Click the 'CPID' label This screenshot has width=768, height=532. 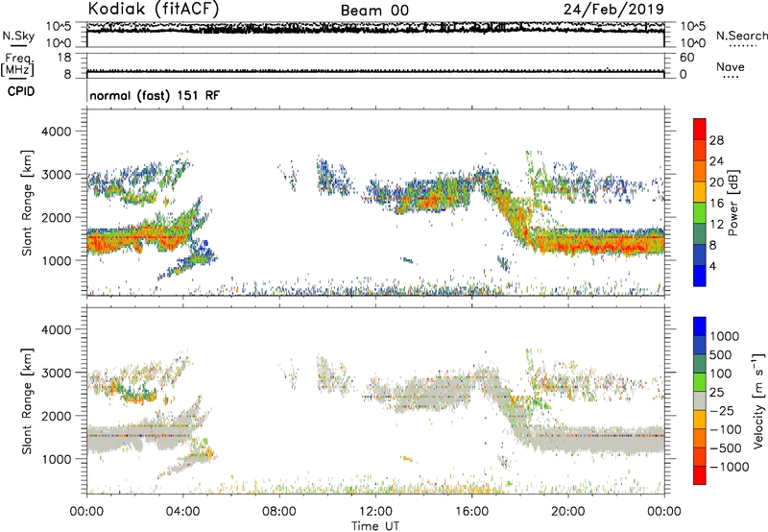click(21, 91)
